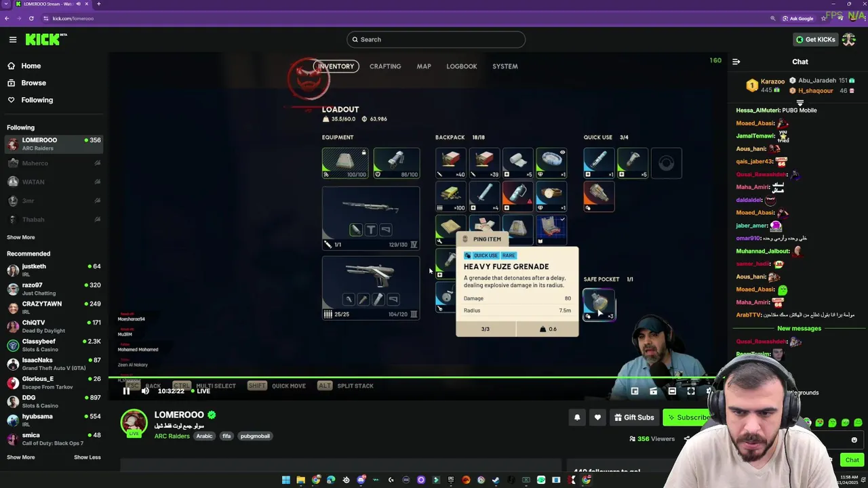
Task: Enter fullscreen video mode
Action: coord(690,391)
